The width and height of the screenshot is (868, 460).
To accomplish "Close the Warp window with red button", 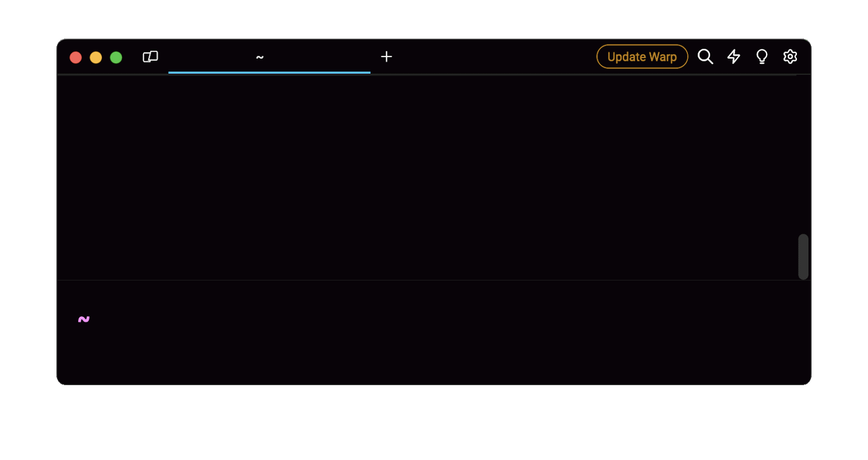I will (x=76, y=58).
